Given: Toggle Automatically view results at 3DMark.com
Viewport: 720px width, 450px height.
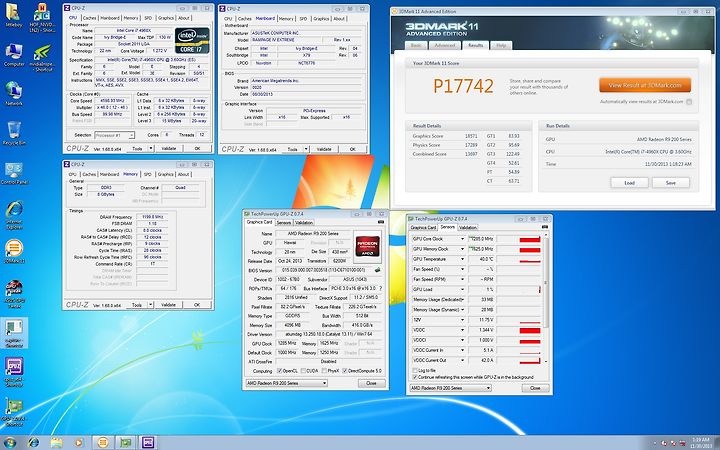Looking at the screenshot, I should (689, 102).
